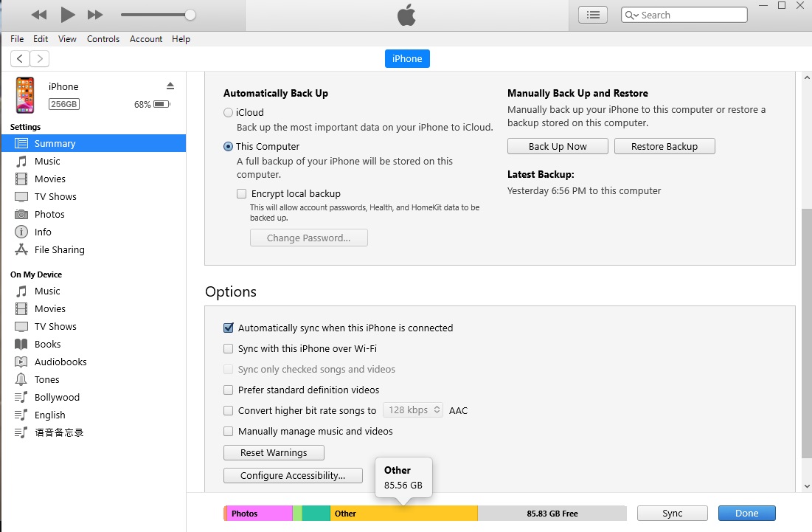Open the View menu

point(67,39)
